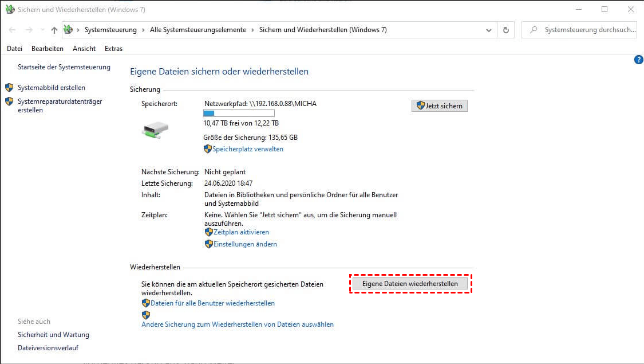The image size is (644, 364).
Task: Click the network path \\192.168.0.88\MICHA text
Action: (x=283, y=104)
